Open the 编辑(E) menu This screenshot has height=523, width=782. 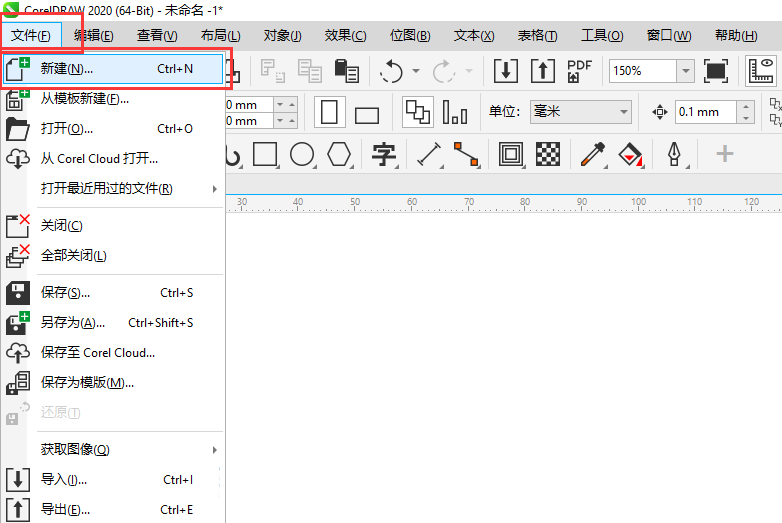click(94, 35)
